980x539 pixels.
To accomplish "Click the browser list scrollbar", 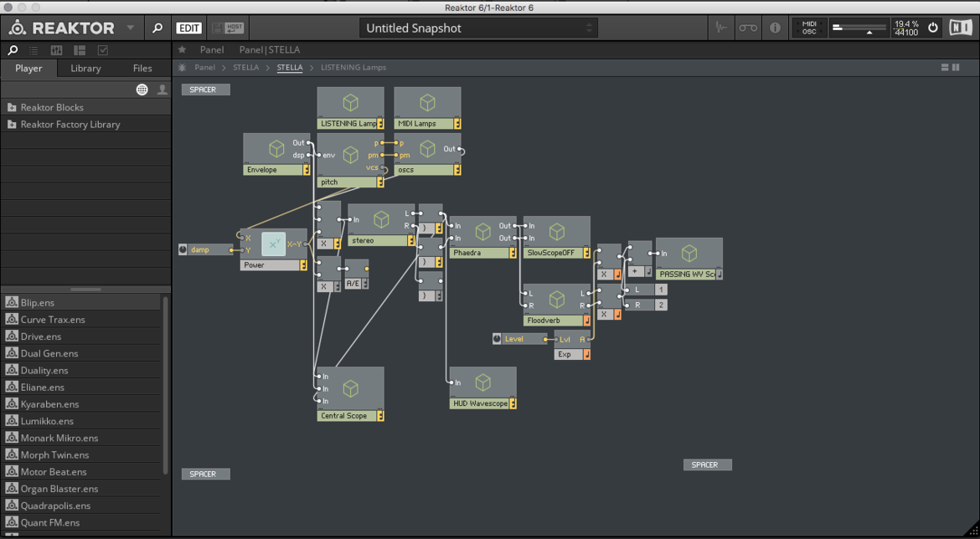I will pyautogui.click(x=166, y=384).
